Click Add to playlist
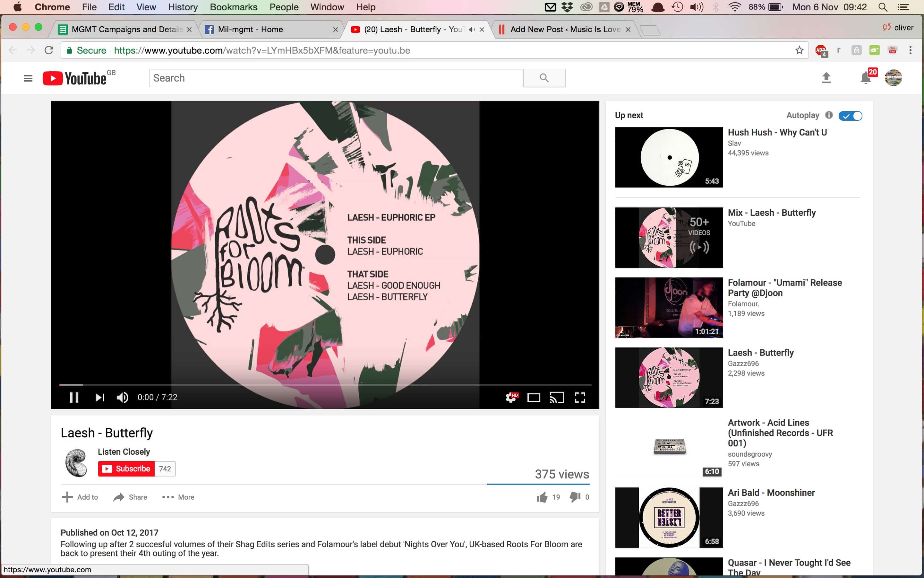924x578 pixels. 80,497
